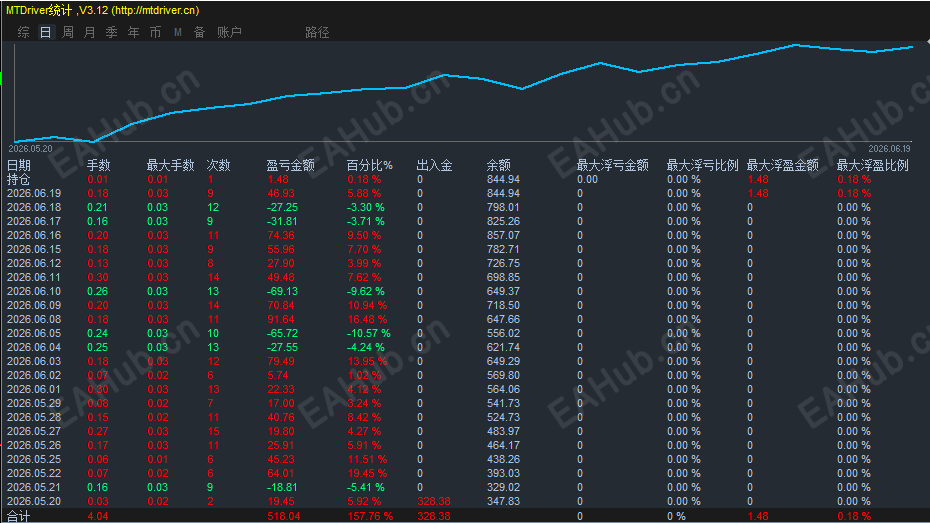The height and width of the screenshot is (523, 930).
Task: Switch to the 月 monthly tab
Action: point(90,32)
